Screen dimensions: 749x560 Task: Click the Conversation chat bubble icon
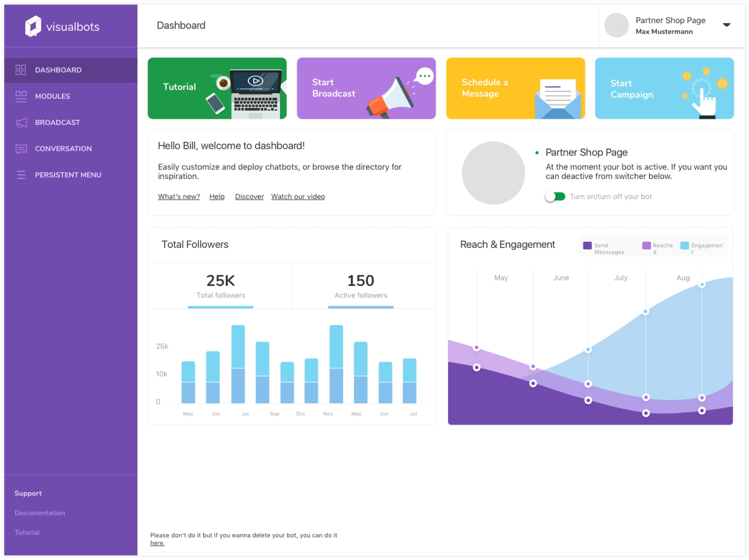(x=20, y=149)
